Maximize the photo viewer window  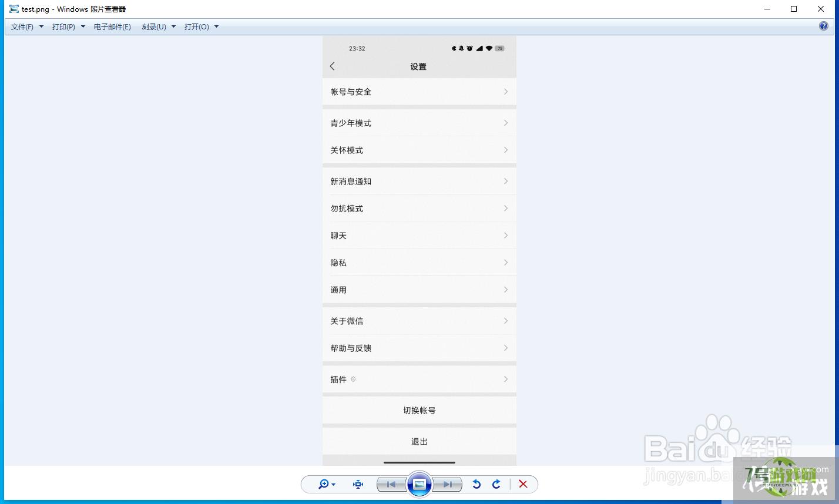click(x=794, y=9)
